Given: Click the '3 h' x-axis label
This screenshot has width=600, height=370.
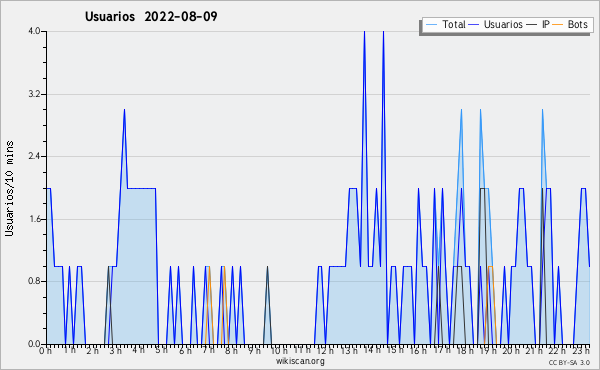Looking at the screenshot, I should (x=116, y=350).
